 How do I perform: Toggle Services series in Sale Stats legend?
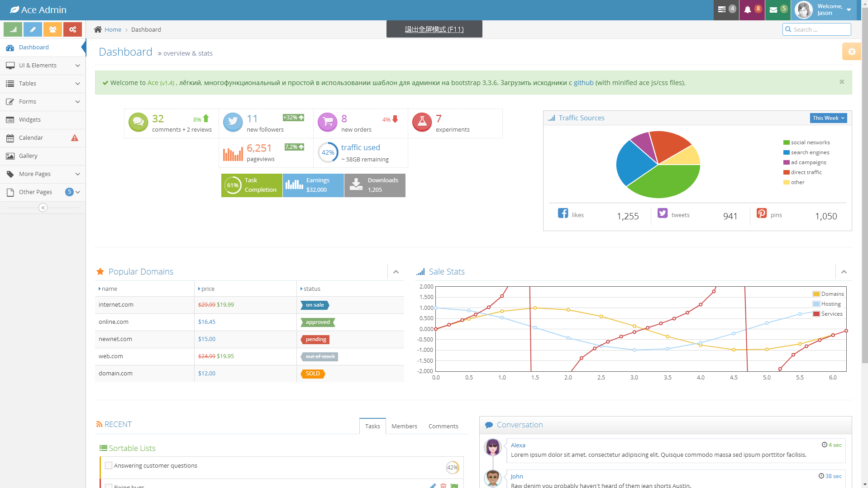(828, 314)
